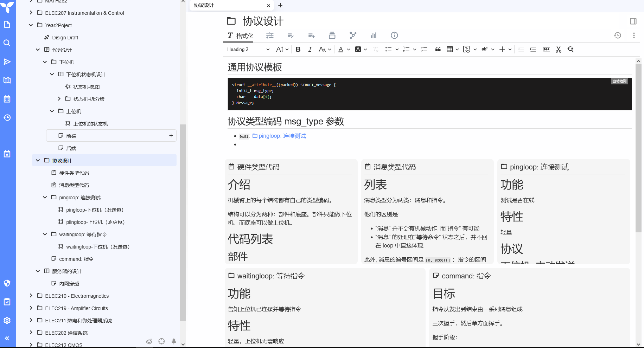Screen dimensions: 644x348
Task: Open the properties sliders ribbon tab
Action: point(270,35)
